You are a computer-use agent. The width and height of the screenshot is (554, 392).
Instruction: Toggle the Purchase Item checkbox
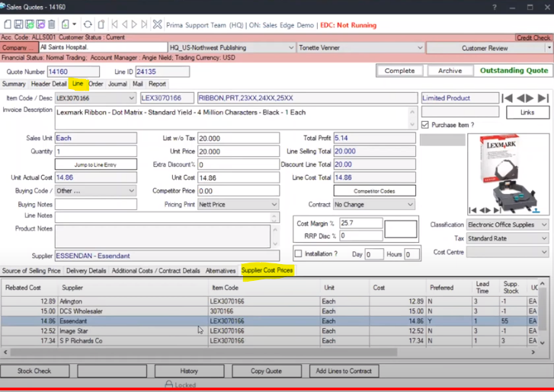point(425,125)
